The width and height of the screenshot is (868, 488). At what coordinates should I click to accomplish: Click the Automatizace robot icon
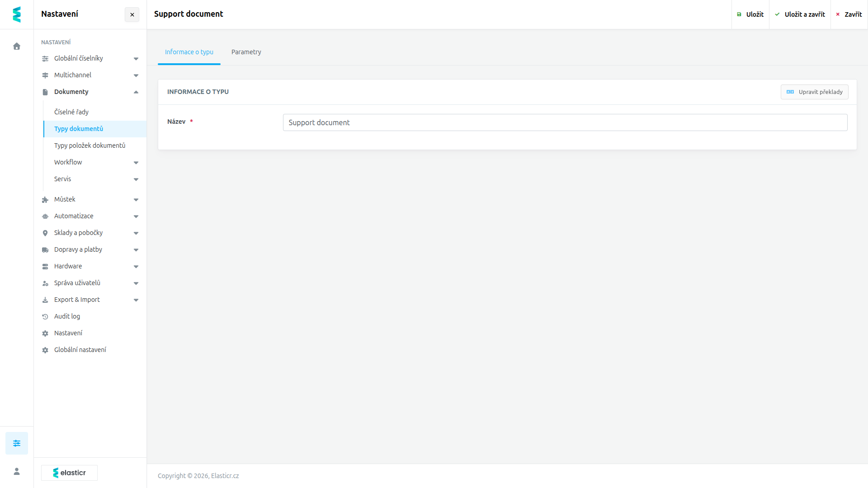coord(45,216)
